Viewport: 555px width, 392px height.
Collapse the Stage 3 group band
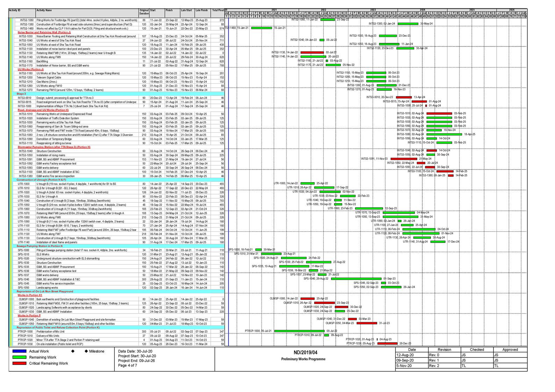tap(21, 94)
